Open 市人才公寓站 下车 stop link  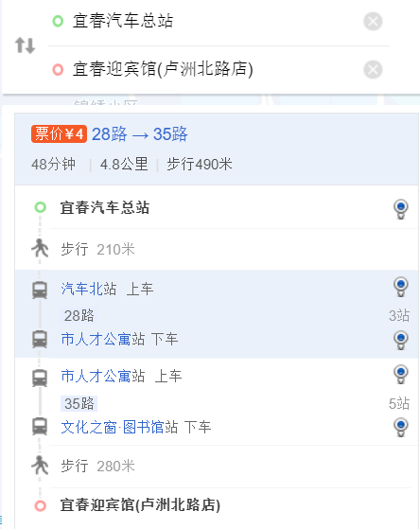pyautogui.click(x=102, y=339)
